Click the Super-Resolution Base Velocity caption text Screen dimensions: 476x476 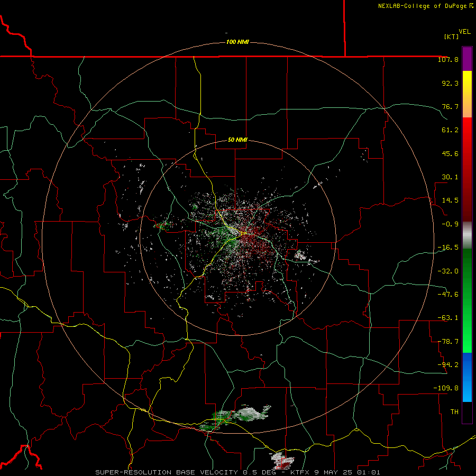click(x=237, y=472)
